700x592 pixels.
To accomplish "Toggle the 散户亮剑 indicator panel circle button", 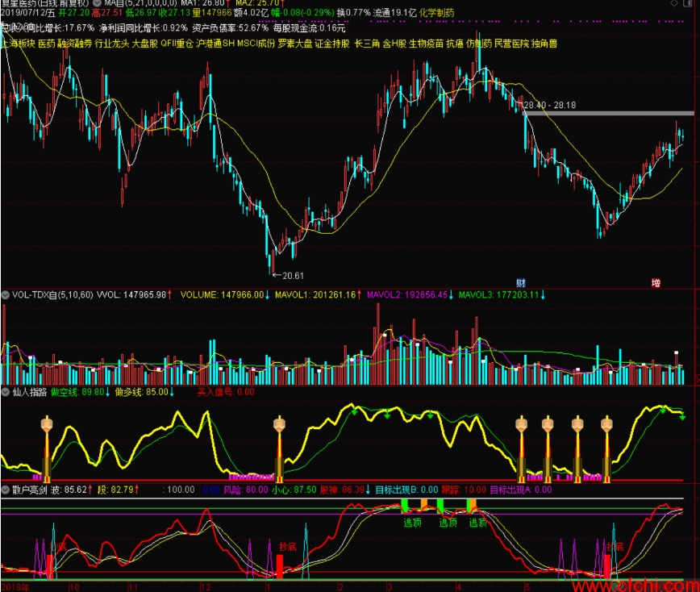I will [x=6, y=490].
